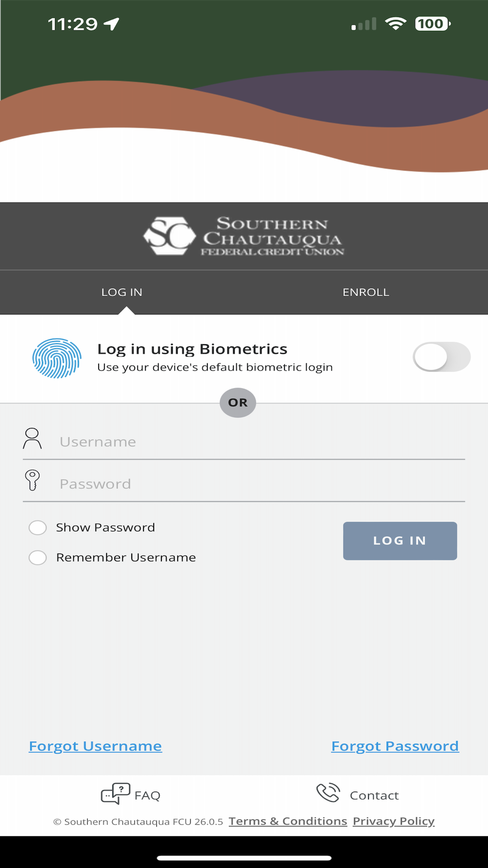Enable the biometrics login toggle
This screenshot has width=488, height=868.
coord(441,357)
